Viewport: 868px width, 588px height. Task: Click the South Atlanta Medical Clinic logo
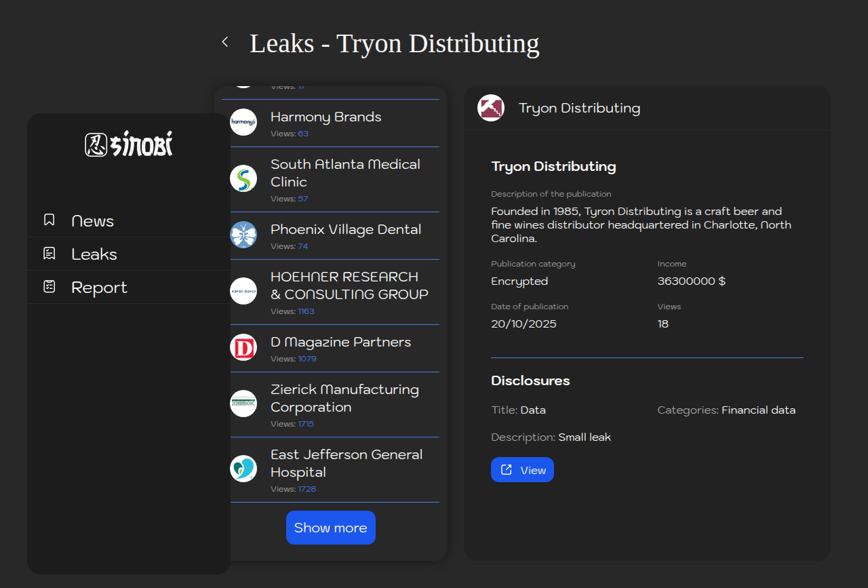(243, 178)
